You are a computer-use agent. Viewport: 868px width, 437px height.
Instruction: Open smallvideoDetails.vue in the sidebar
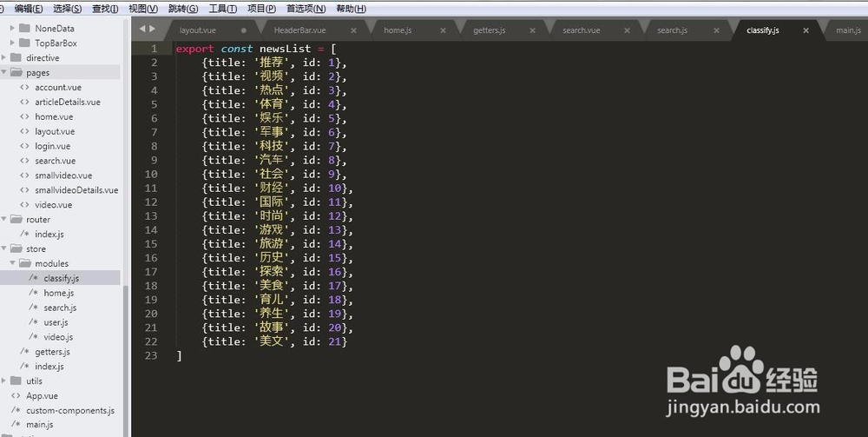click(76, 190)
